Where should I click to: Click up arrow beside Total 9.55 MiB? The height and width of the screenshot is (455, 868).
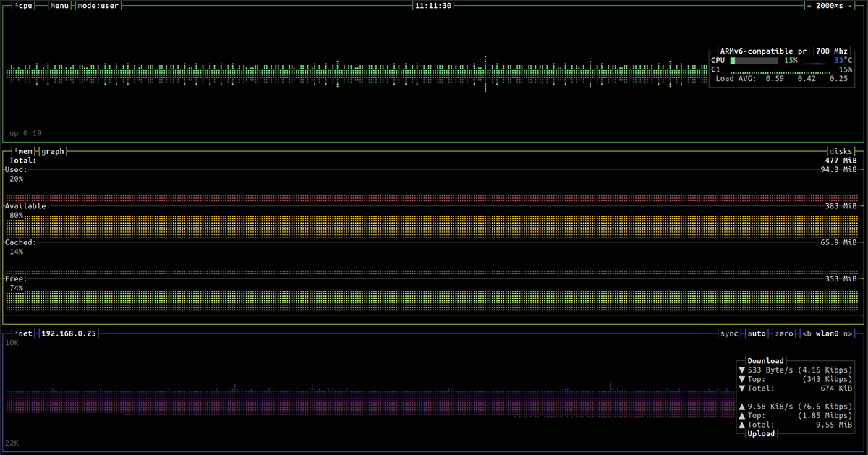[741, 425]
